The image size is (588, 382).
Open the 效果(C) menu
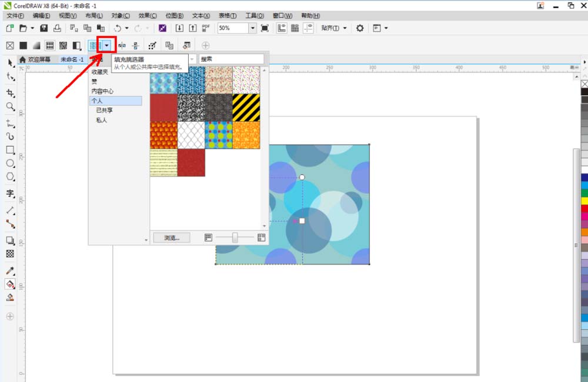pos(148,15)
